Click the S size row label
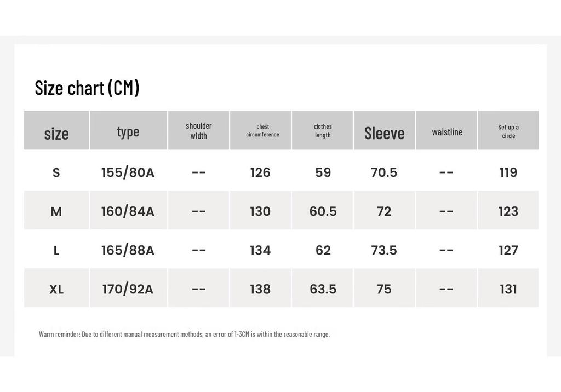The image size is (561, 392). tap(56, 173)
